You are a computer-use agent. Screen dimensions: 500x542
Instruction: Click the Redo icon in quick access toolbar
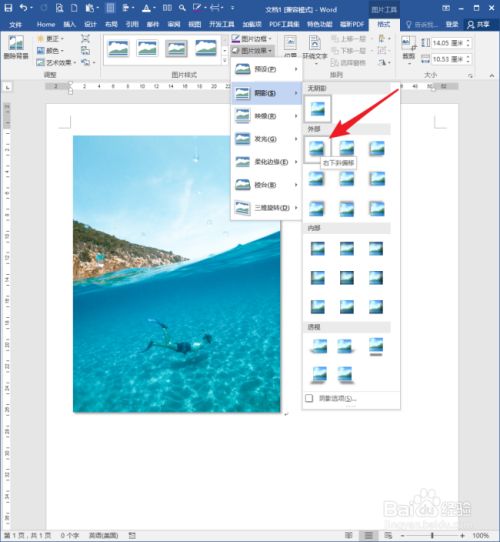[44, 8]
